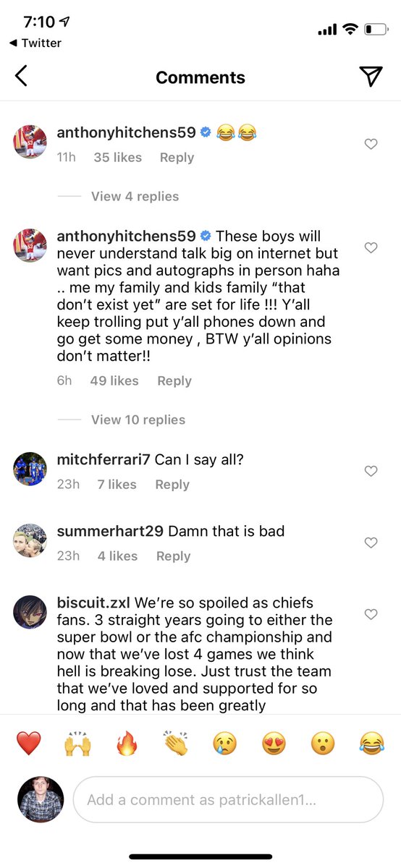Insert the laughing tears emoji reaction
The image size is (401, 868).
[x=372, y=743]
